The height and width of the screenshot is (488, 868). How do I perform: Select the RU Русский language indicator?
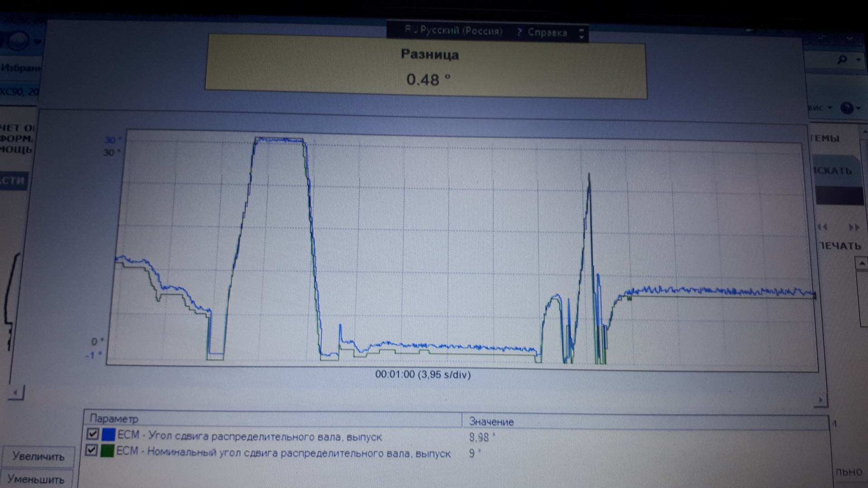click(453, 31)
